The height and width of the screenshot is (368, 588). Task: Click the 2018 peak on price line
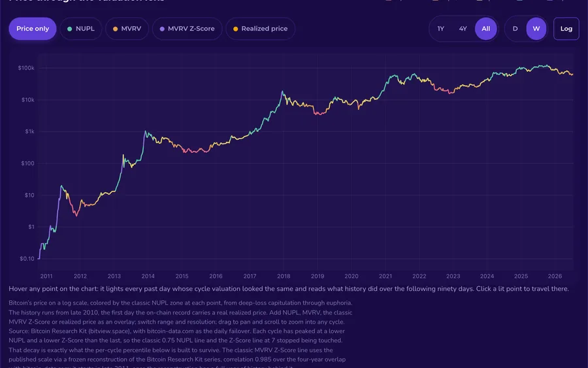[x=282, y=92]
